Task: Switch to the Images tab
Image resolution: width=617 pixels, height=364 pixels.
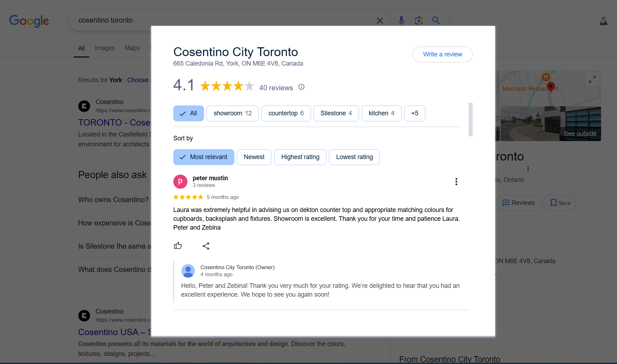Action: click(x=104, y=48)
